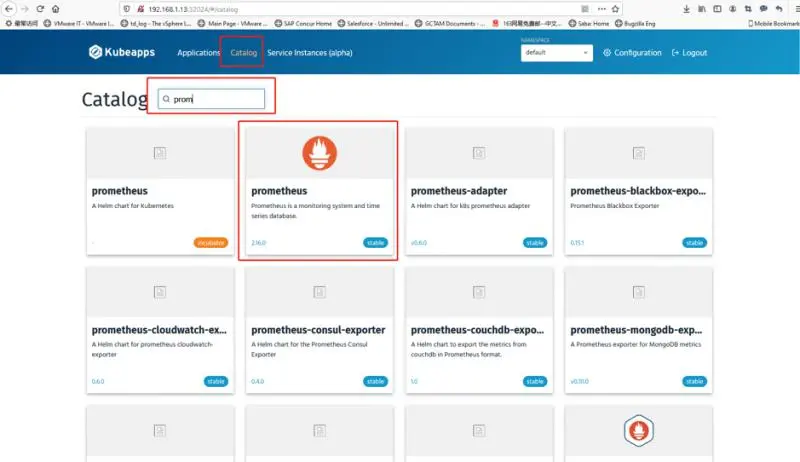Click stable badge on prometheus 2.16.0 card
Viewport: 800px width, 462px height.
pyautogui.click(x=376, y=243)
